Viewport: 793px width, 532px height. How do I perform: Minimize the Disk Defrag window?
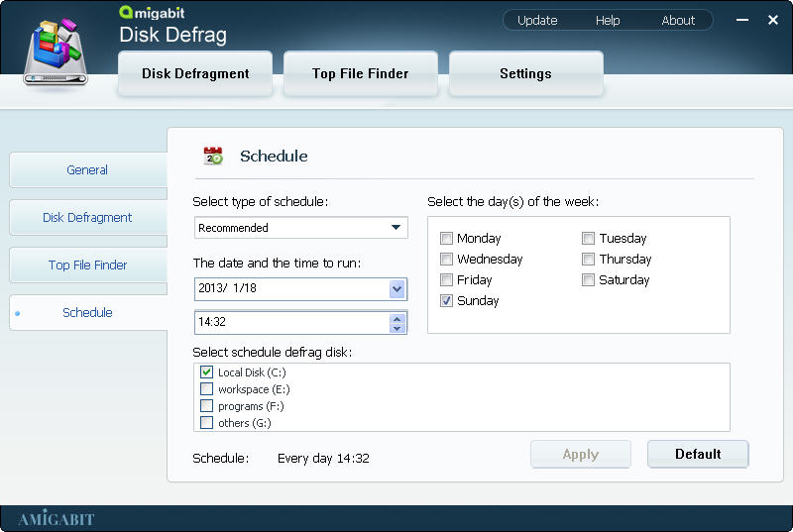741,20
